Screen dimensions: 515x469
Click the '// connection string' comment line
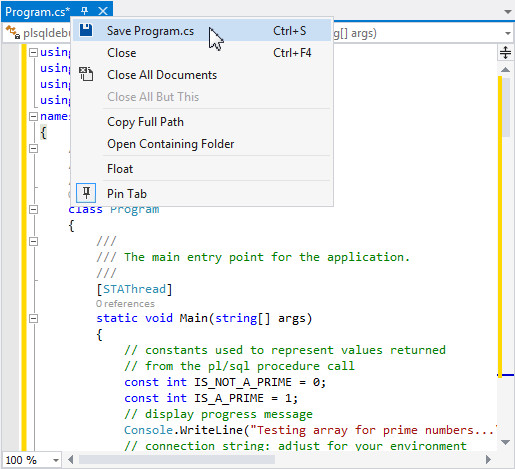tap(295, 446)
